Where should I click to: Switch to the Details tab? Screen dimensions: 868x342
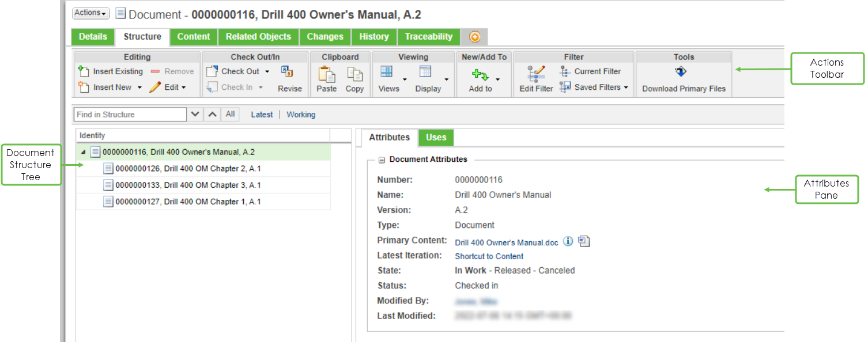[93, 37]
